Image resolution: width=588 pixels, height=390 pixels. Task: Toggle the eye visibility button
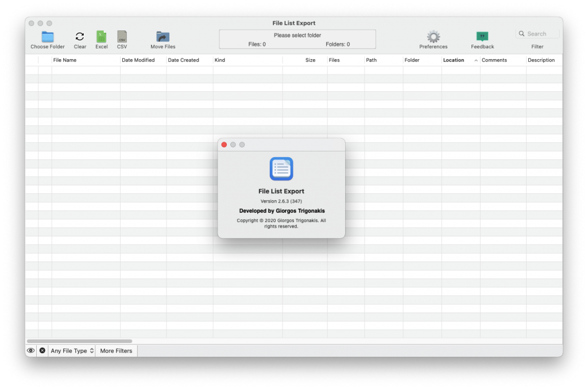(x=31, y=350)
